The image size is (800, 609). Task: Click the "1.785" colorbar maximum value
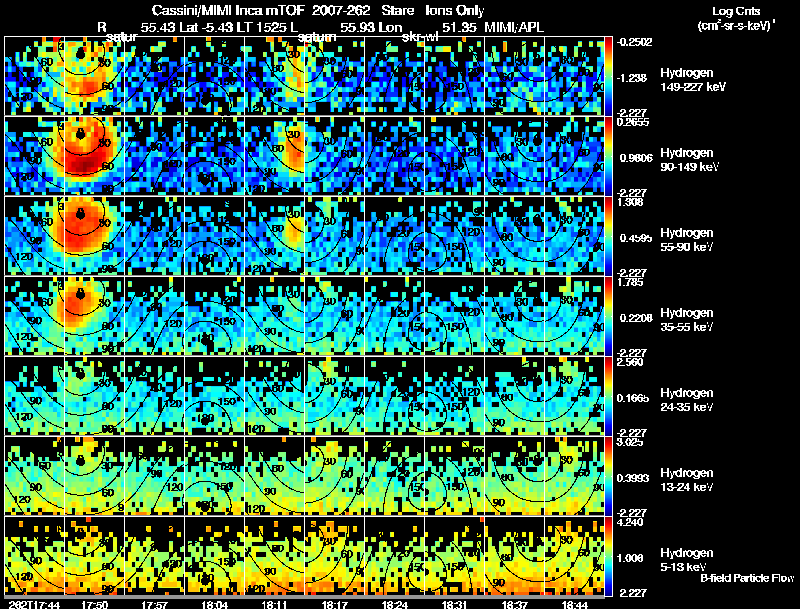[x=630, y=282]
